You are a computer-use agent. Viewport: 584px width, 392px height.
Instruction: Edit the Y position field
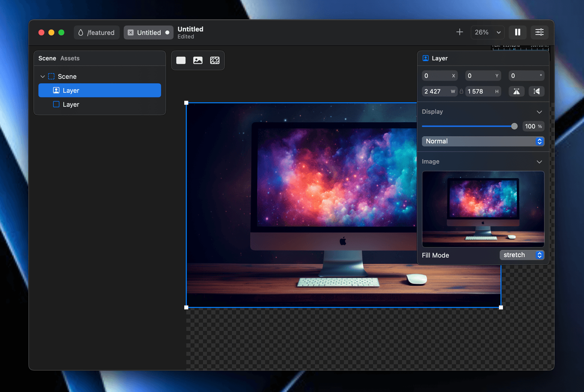pyautogui.click(x=483, y=76)
